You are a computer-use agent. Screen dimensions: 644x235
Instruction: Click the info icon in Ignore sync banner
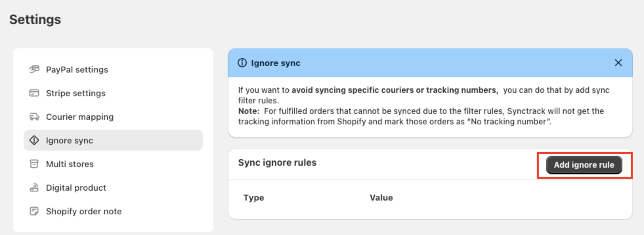coord(242,63)
